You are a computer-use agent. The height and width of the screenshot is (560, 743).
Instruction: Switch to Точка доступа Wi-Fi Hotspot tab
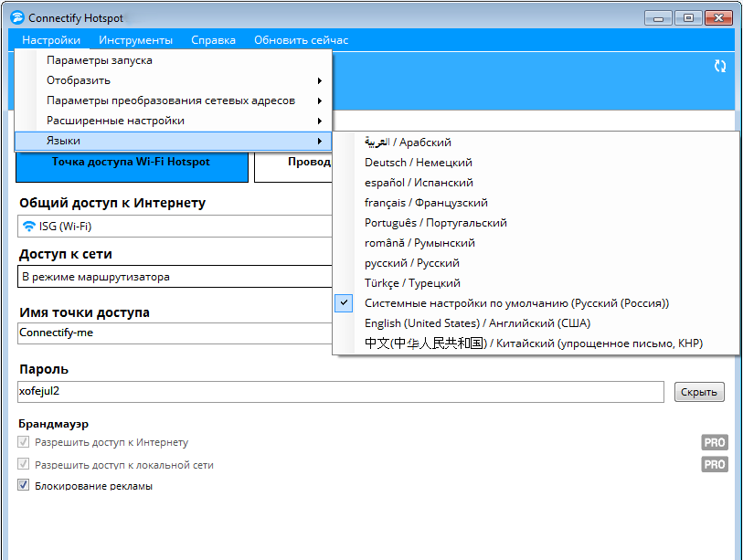[x=132, y=163]
